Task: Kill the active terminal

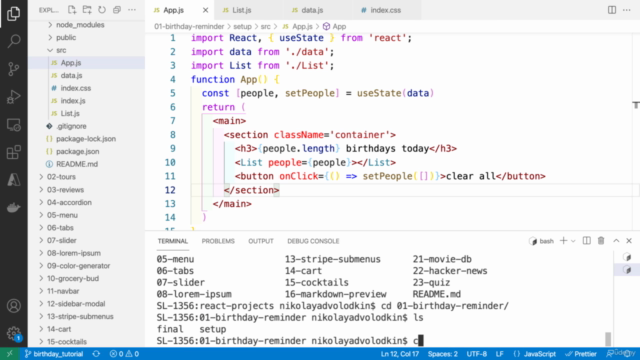Action: pyautogui.click(x=601, y=241)
